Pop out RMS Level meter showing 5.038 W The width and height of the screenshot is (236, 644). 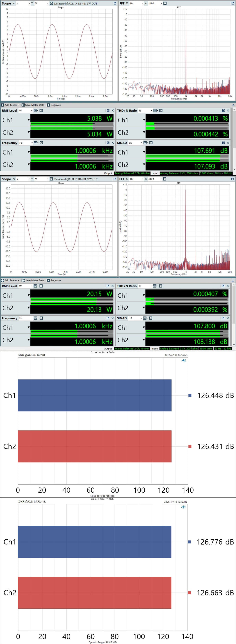[108, 111]
